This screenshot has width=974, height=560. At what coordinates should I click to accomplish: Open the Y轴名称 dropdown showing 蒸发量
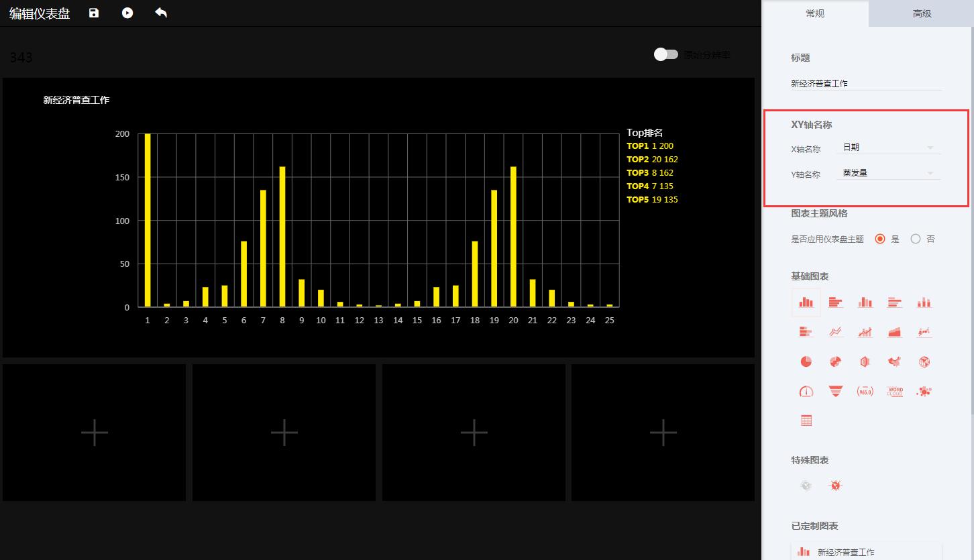coord(888,173)
